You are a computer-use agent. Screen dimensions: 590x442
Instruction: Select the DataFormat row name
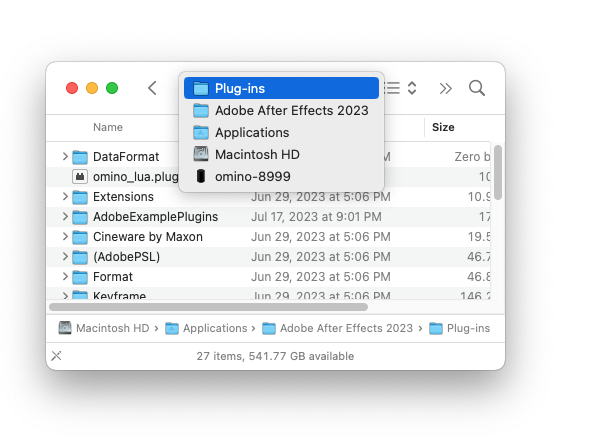(126, 156)
